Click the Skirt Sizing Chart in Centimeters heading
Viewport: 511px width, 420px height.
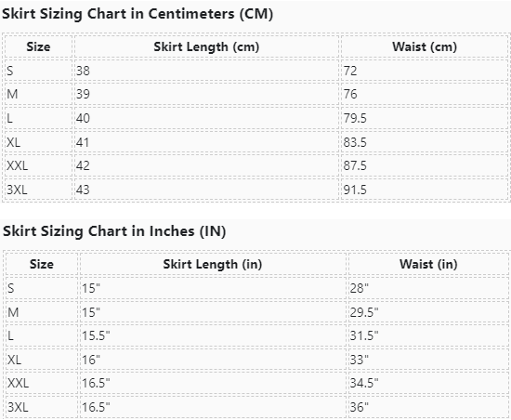point(138,14)
